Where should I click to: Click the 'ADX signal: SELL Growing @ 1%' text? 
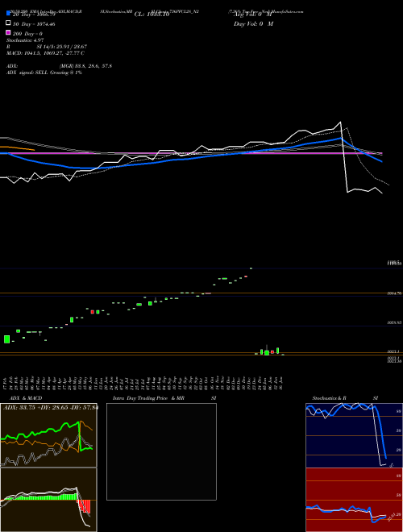(44, 73)
